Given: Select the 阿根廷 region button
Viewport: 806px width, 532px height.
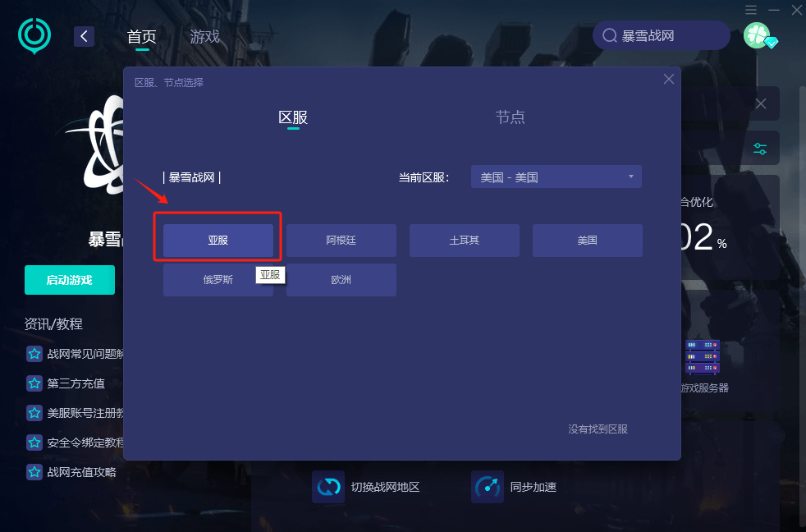Looking at the screenshot, I should pyautogui.click(x=341, y=241).
